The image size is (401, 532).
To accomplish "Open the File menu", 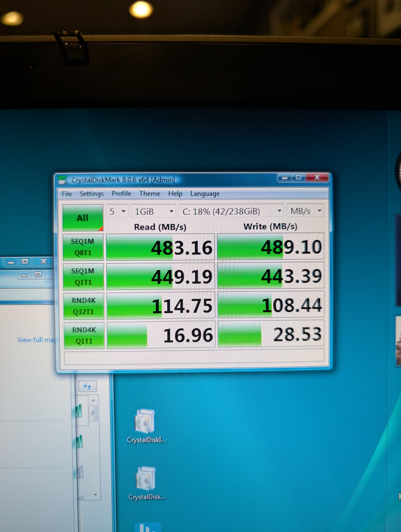I will (67, 194).
